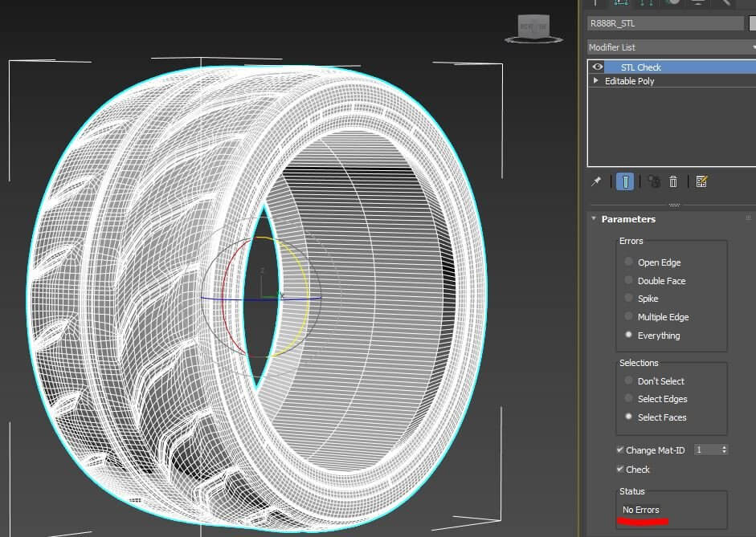Toggle the Show End Result button
Image resolution: width=756 pixels, height=537 pixels.
tap(625, 181)
